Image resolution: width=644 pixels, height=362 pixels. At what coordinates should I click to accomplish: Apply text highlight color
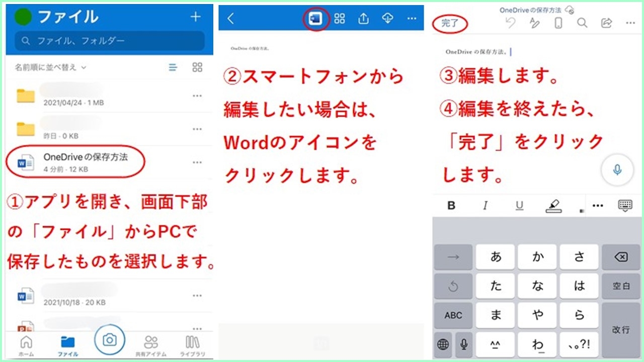pyautogui.click(x=554, y=206)
